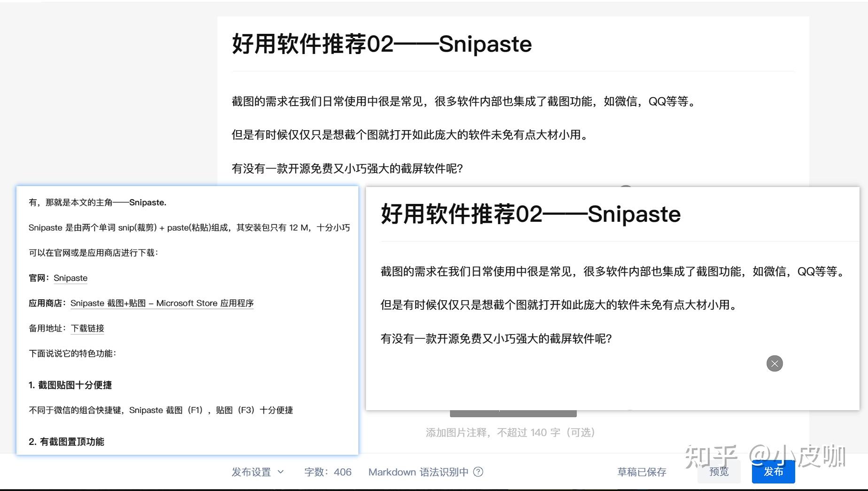
Task: Open the 下载链接 backup download link
Action: point(87,328)
